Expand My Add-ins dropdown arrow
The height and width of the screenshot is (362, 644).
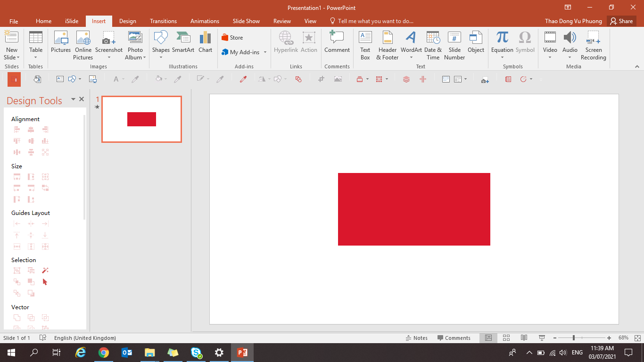[265, 52]
